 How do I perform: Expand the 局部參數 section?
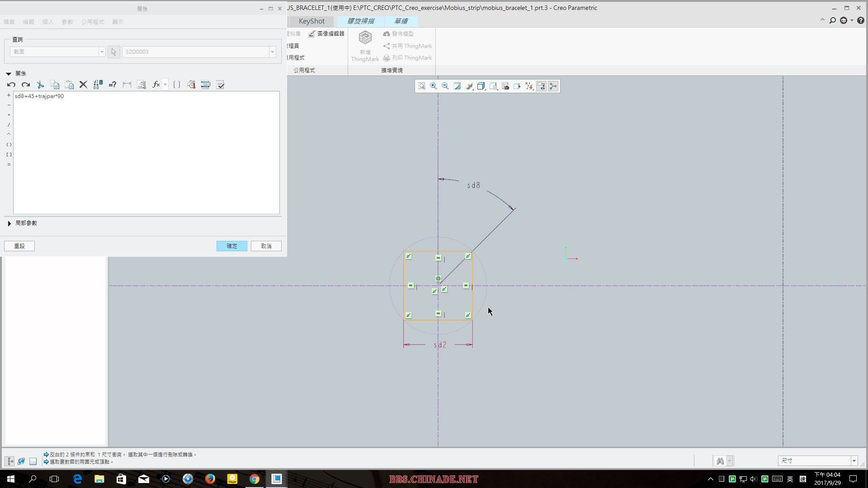(x=9, y=223)
